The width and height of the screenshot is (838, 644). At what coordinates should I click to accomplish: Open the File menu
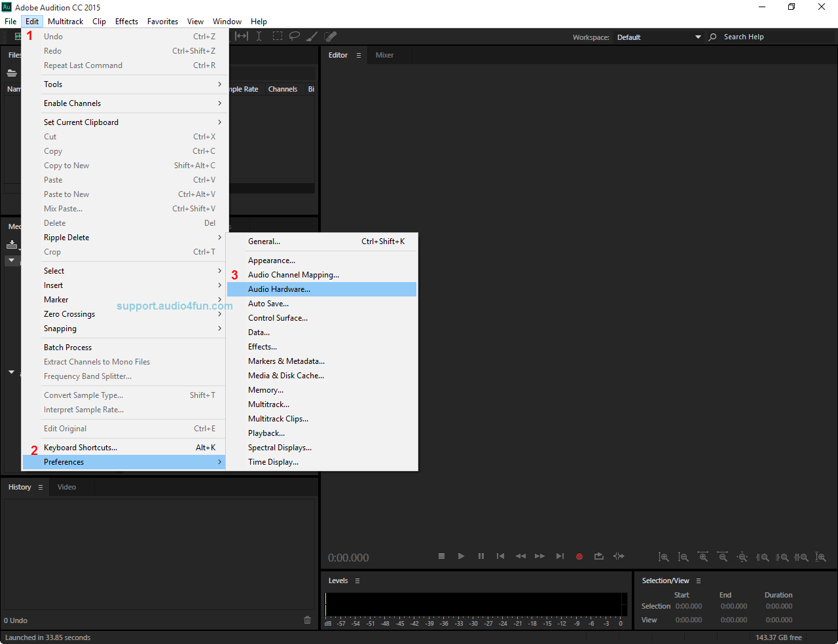10,22
